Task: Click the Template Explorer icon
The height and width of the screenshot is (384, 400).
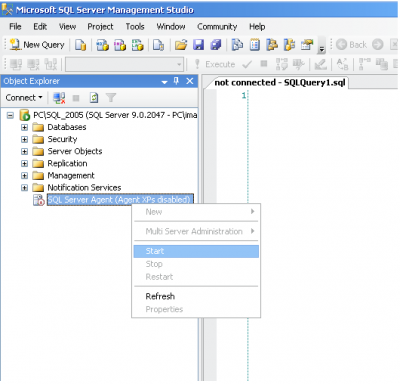Action: pos(289,45)
